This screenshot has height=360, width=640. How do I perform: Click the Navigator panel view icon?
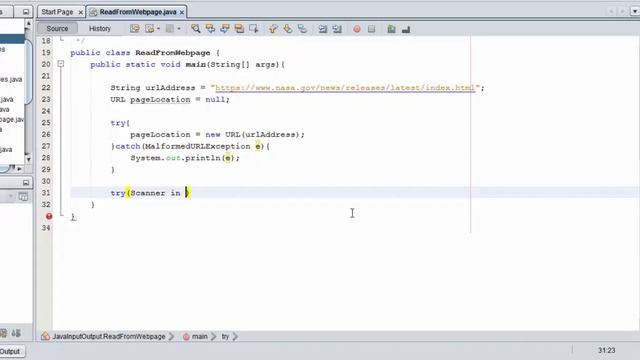tap(23, 197)
